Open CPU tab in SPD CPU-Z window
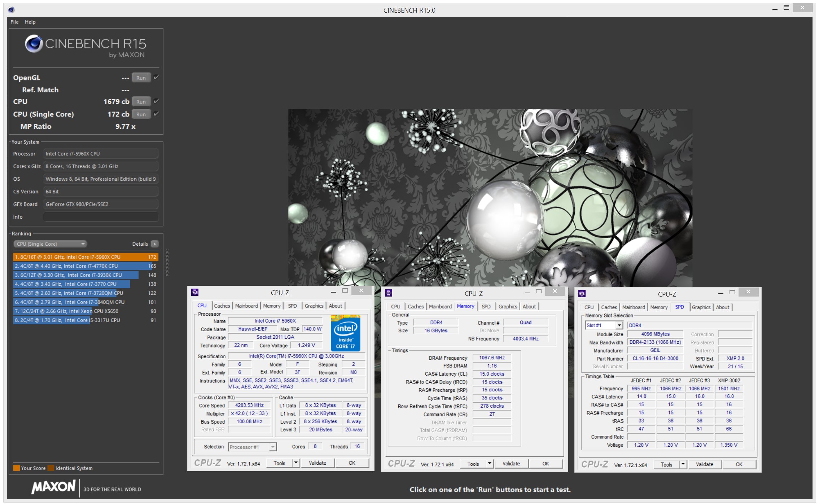This screenshot has width=819, height=504. [x=589, y=307]
